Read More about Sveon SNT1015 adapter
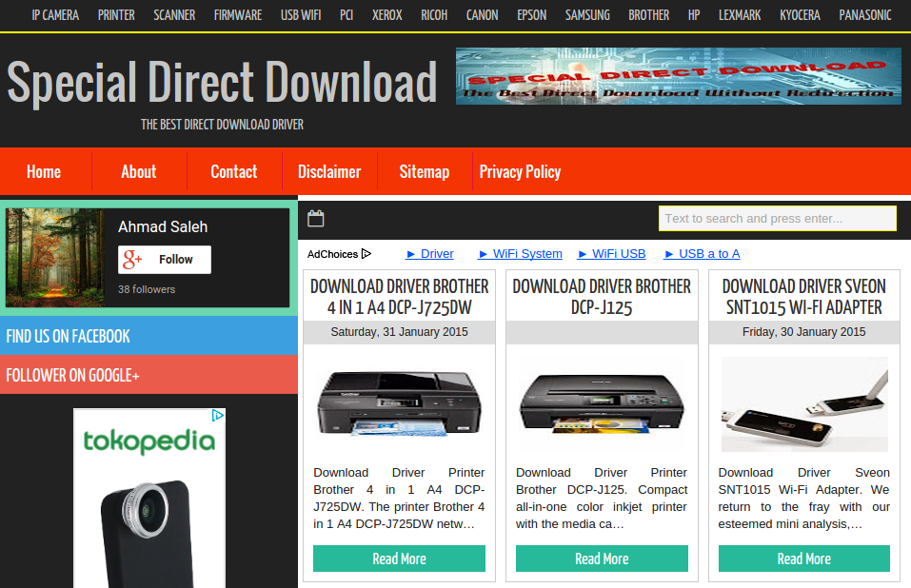 click(804, 559)
